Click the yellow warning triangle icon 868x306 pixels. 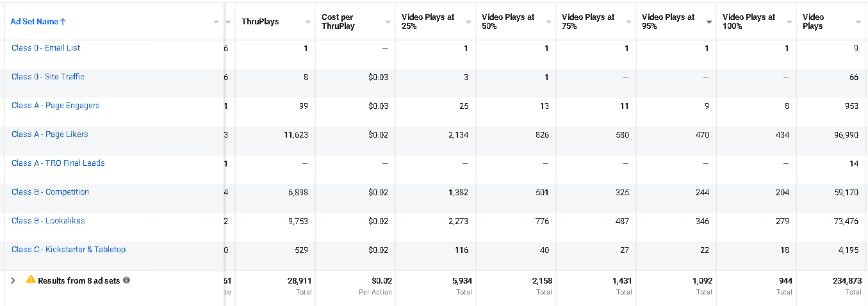pos(31,279)
